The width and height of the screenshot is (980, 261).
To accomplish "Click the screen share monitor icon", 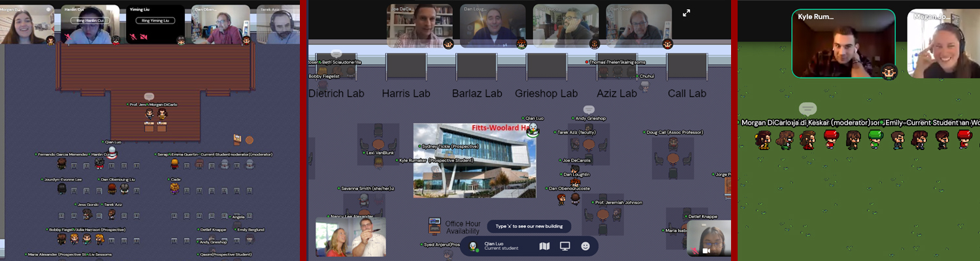I will click(565, 246).
